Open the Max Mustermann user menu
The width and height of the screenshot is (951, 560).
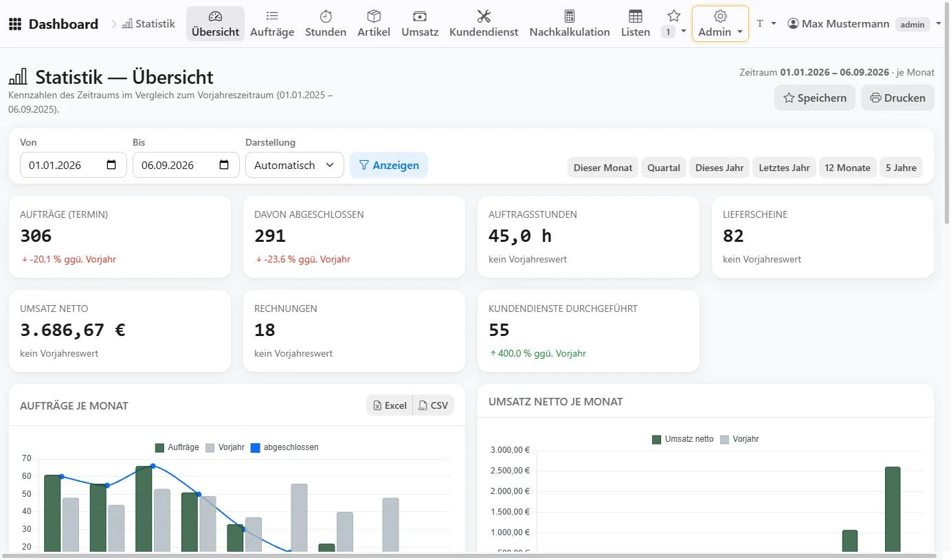[864, 24]
